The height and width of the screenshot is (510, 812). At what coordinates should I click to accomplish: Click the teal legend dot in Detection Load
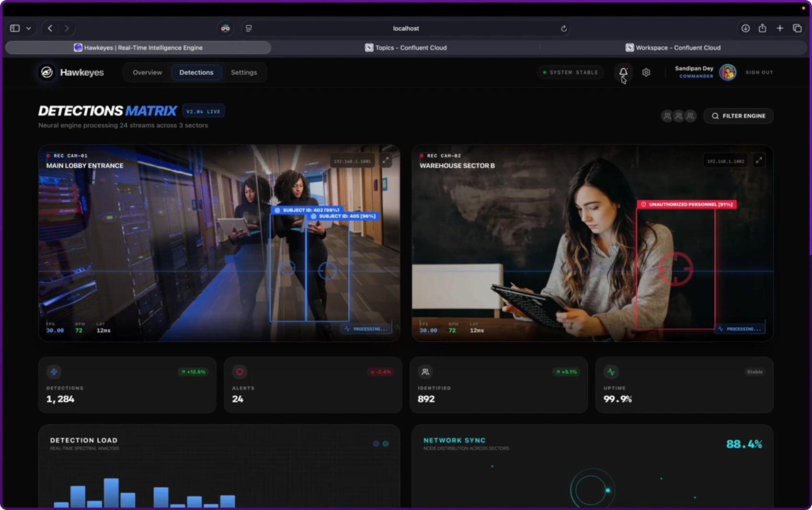[386, 444]
